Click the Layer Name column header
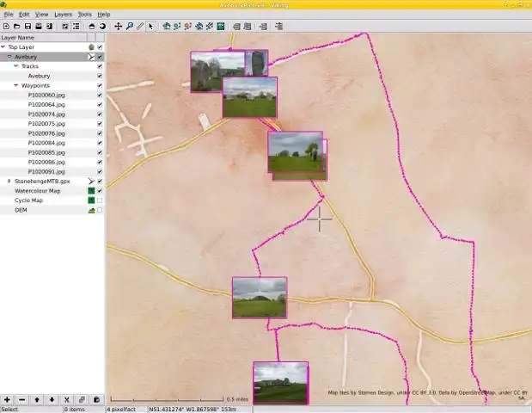Screen dimensions: 532x413 coord(44,38)
